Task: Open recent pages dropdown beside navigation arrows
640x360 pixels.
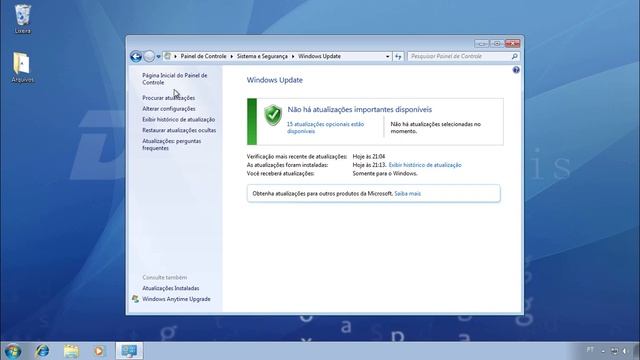Action: coord(158,57)
